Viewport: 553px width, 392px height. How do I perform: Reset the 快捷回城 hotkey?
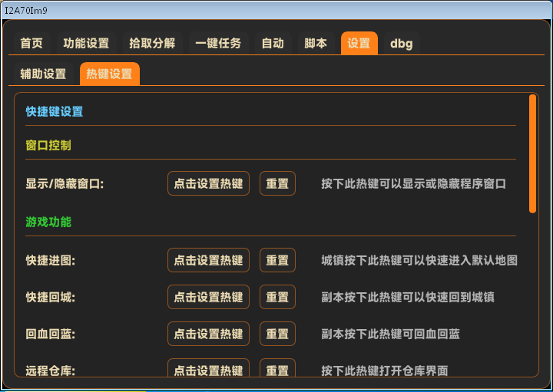coord(277,298)
